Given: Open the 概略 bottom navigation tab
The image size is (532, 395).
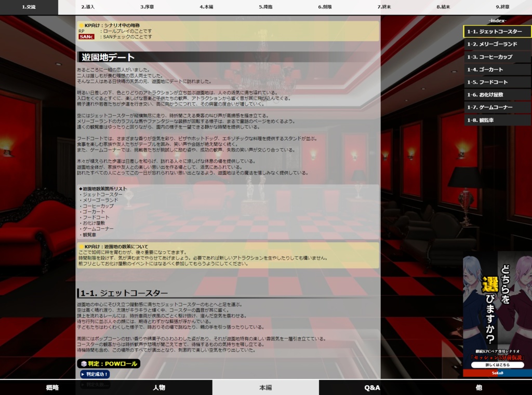Looking at the screenshot, I should point(53,387).
